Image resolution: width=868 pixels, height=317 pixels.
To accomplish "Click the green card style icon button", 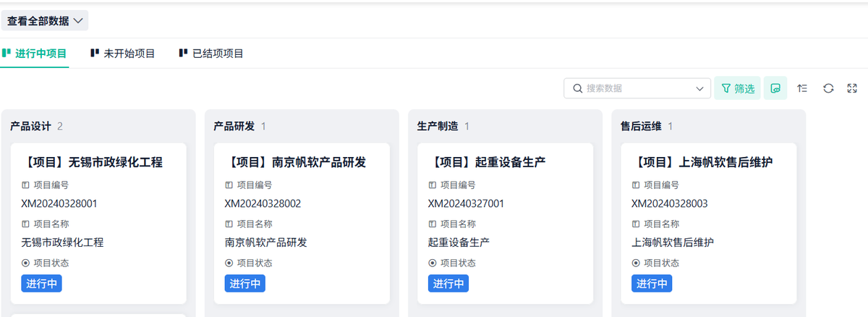I will click(775, 88).
